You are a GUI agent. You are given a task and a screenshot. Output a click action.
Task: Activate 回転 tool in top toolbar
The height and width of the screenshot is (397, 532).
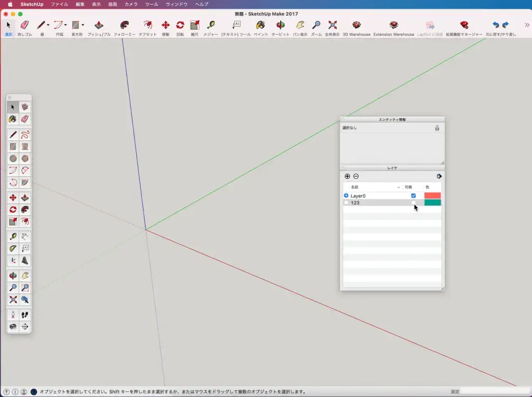point(180,28)
